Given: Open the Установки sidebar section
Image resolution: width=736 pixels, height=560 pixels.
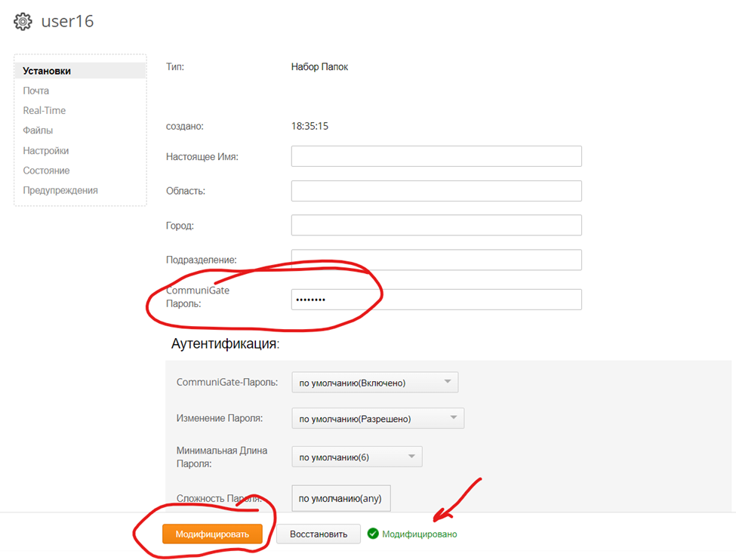Looking at the screenshot, I should click(x=47, y=71).
